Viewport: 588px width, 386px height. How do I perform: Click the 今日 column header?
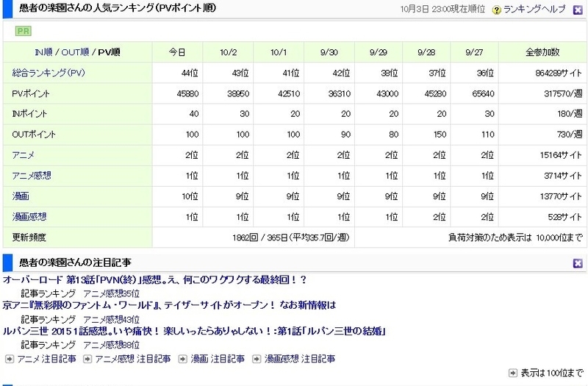[x=177, y=52]
